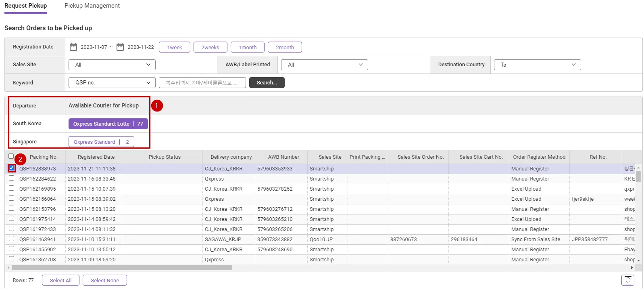Screen dimensions: 644x290
Task: Open the start date calendar icon
Action: tap(73, 47)
